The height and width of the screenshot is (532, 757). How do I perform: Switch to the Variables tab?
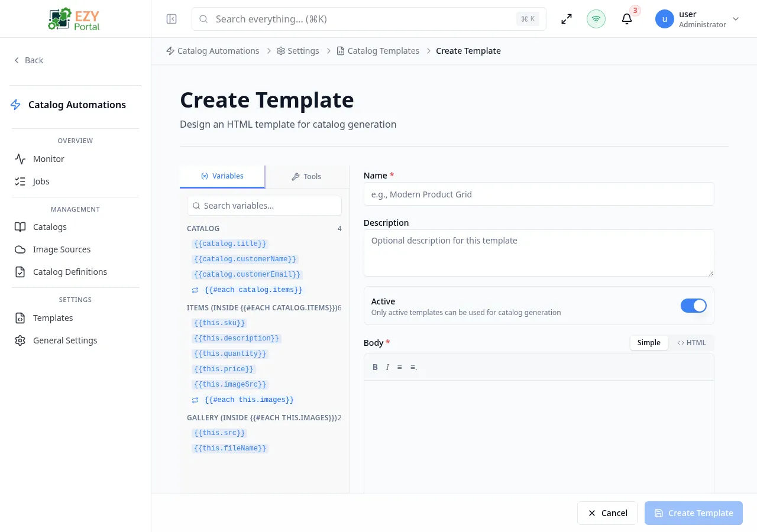point(222,176)
